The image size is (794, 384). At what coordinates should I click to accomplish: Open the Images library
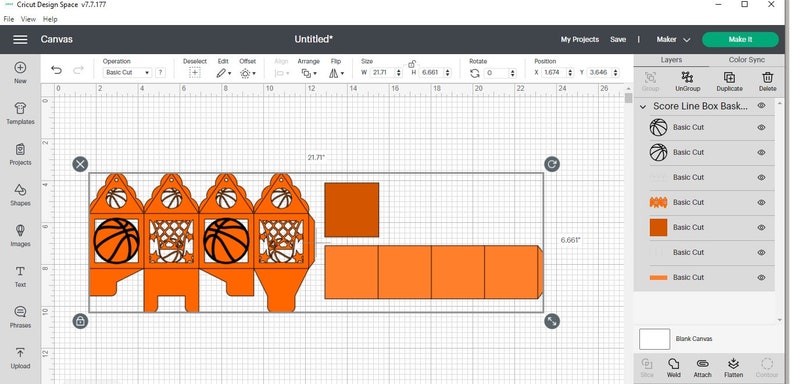pyautogui.click(x=20, y=231)
